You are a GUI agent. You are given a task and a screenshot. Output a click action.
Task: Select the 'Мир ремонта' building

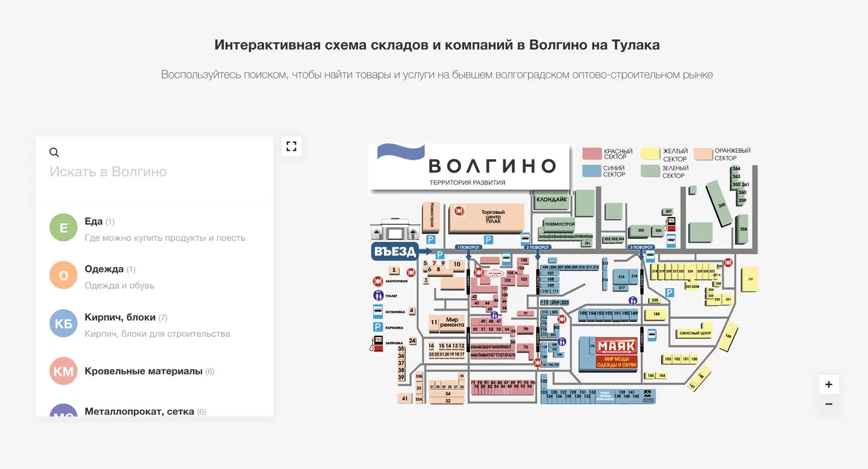coord(451,323)
